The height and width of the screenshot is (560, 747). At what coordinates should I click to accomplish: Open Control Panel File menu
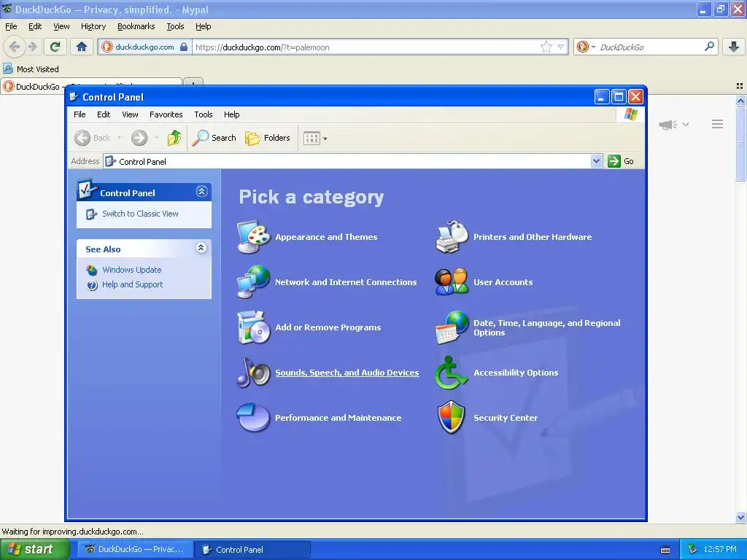80,114
